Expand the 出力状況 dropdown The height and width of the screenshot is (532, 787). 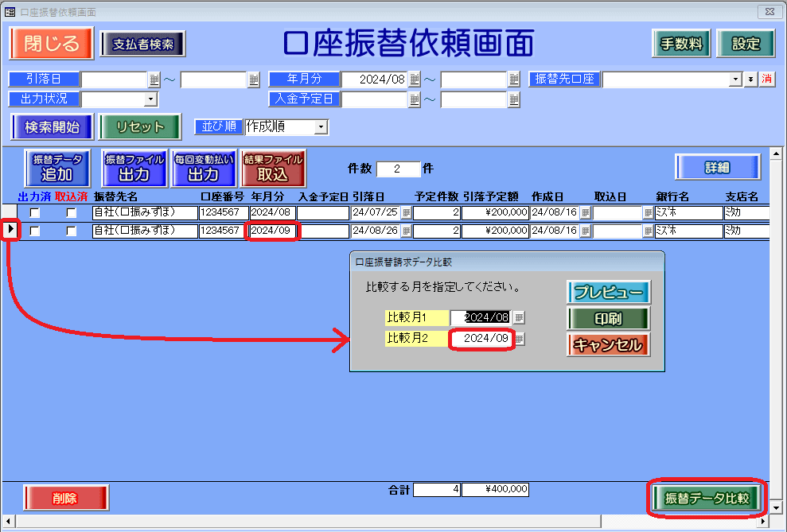150,99
